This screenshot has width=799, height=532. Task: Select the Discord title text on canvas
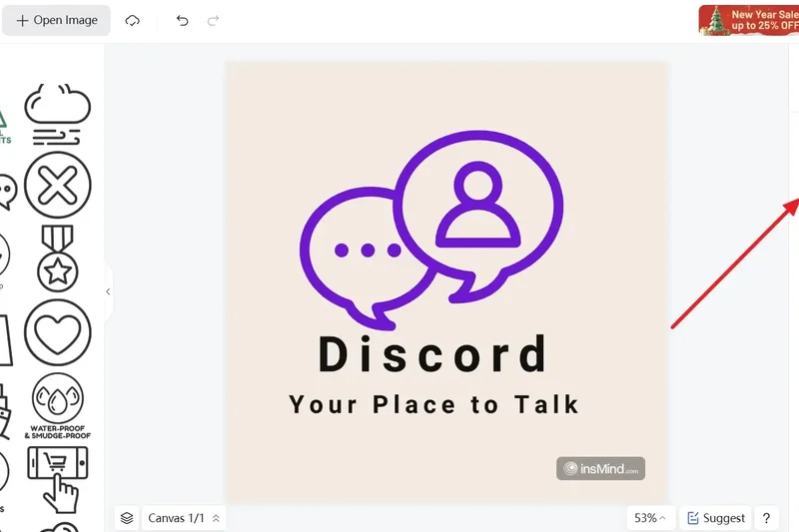pos(432,354)
